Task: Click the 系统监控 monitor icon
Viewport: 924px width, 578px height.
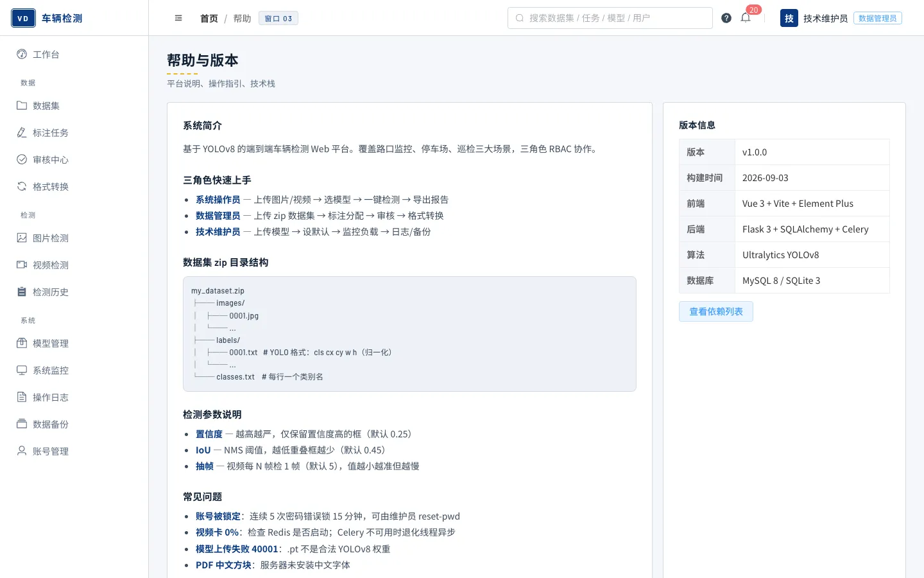Action: (22, 370)
